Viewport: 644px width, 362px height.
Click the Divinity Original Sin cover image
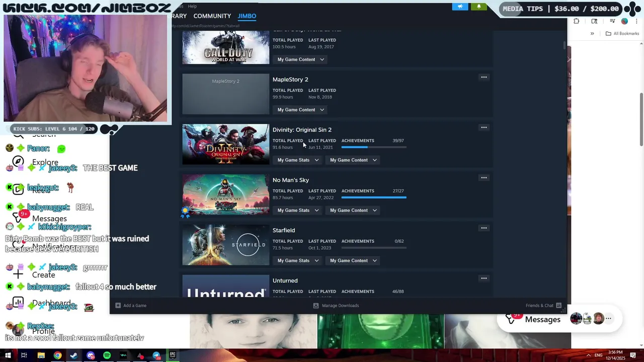coord(225,144)
